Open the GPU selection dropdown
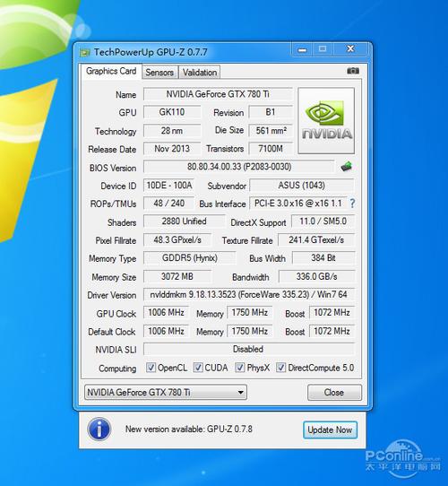Screen dimensions: 448x486 click(166, 393)
